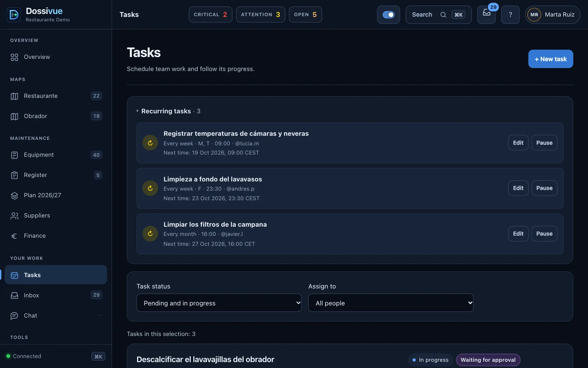Filter by Attention 3 chip
The width and height of the screenshot is (588, 368).
[261, 15]
